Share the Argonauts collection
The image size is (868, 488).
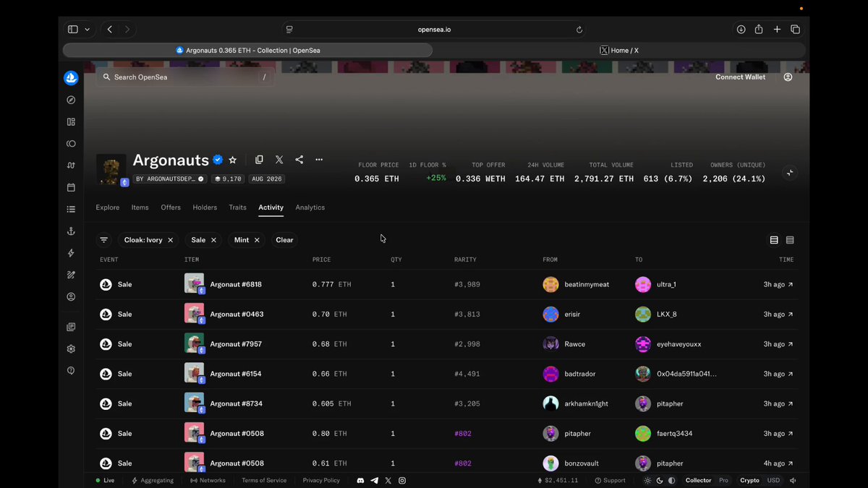pyautogui.click(x=299, y=160)
